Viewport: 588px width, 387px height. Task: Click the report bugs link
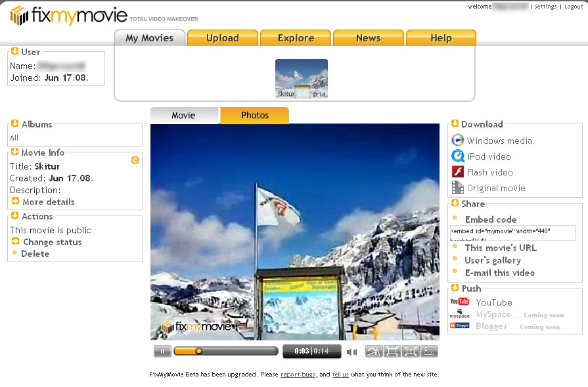(298, 375)
